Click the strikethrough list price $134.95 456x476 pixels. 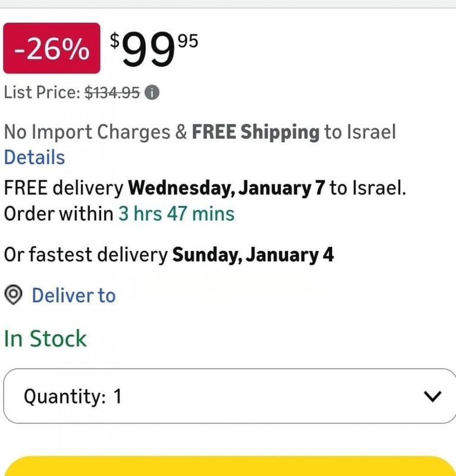click(111, 93)
